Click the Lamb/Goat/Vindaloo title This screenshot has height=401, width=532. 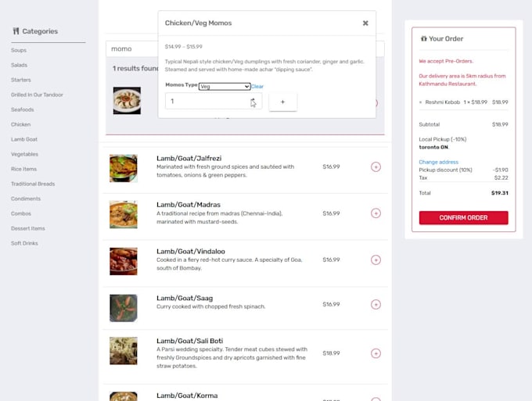[191, 252]
